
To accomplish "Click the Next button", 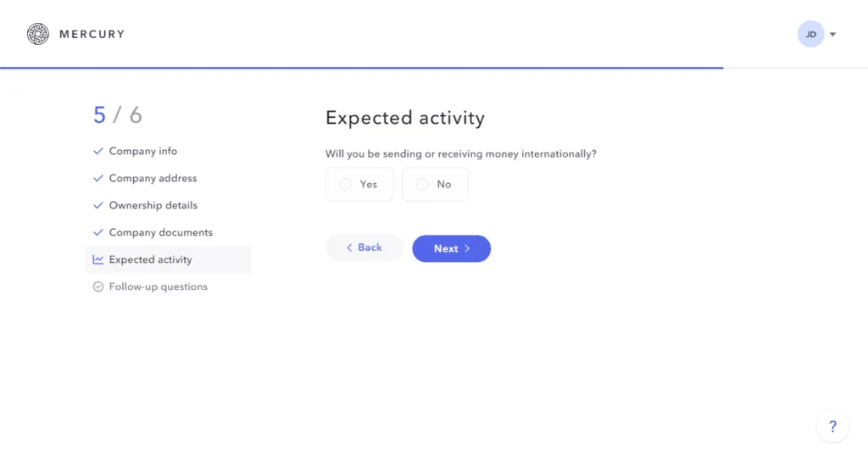I will point(451,248).
